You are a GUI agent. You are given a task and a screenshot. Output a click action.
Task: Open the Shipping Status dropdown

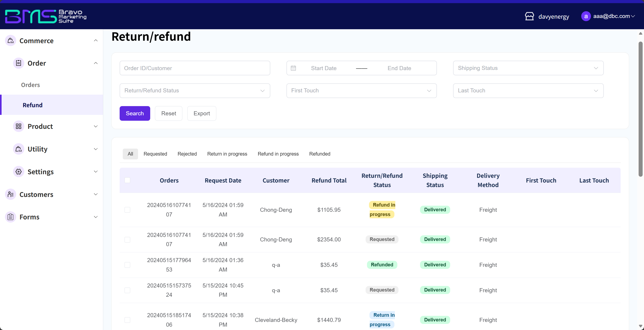528,68
